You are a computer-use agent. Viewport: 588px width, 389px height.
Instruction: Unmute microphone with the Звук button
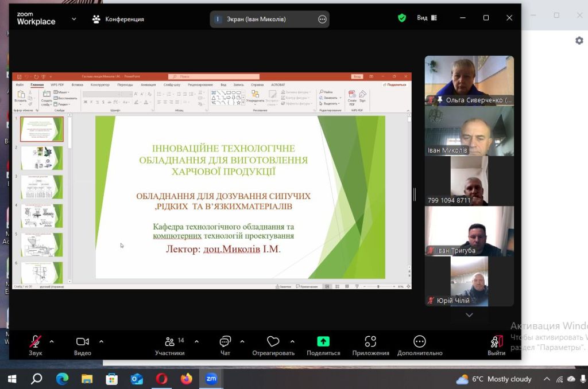pos(36,343)
